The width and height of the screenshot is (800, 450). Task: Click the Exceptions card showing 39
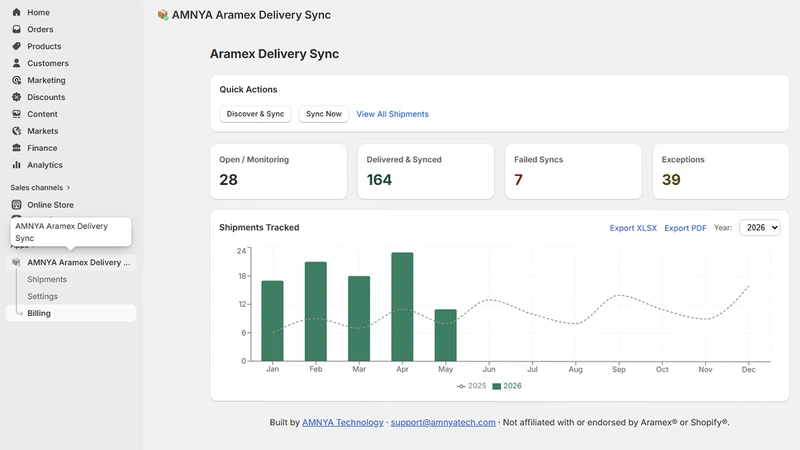click(721, 171)
